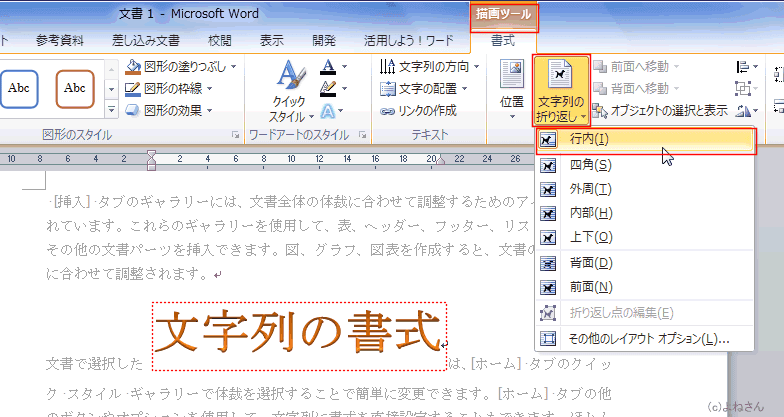Click the 上下(O) wrap icon
This screenshot has height=417, width=784.
[548, 237]
